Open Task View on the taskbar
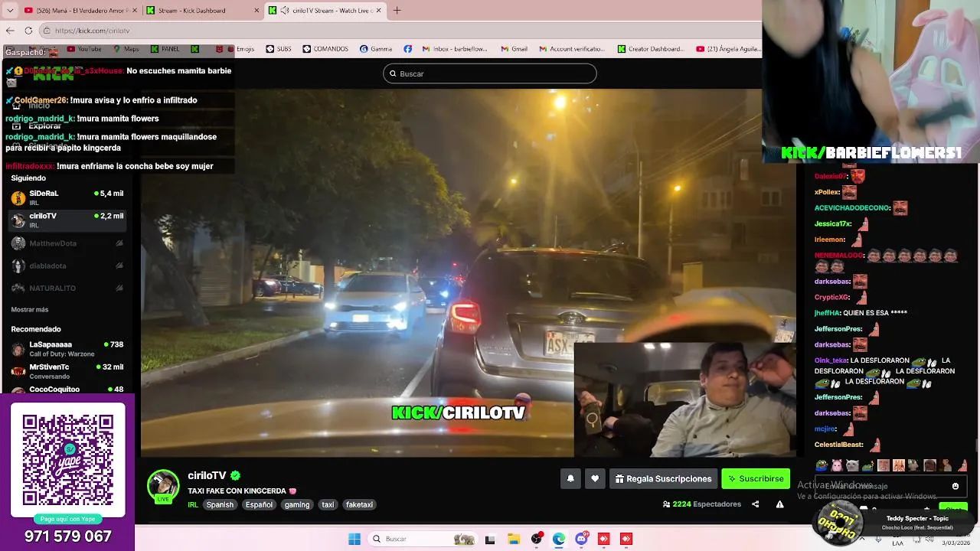The width and height of the screenshot is (980, 551). point(490,539)
